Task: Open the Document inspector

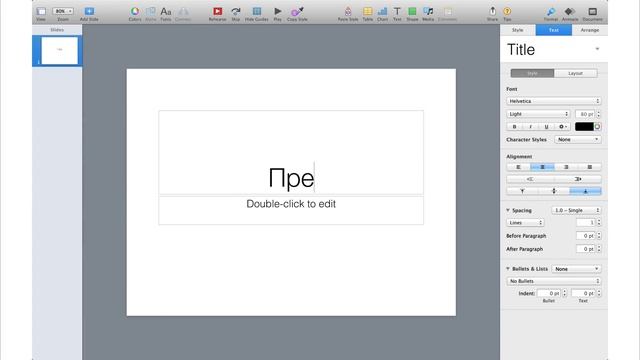Action: point(592,11)
